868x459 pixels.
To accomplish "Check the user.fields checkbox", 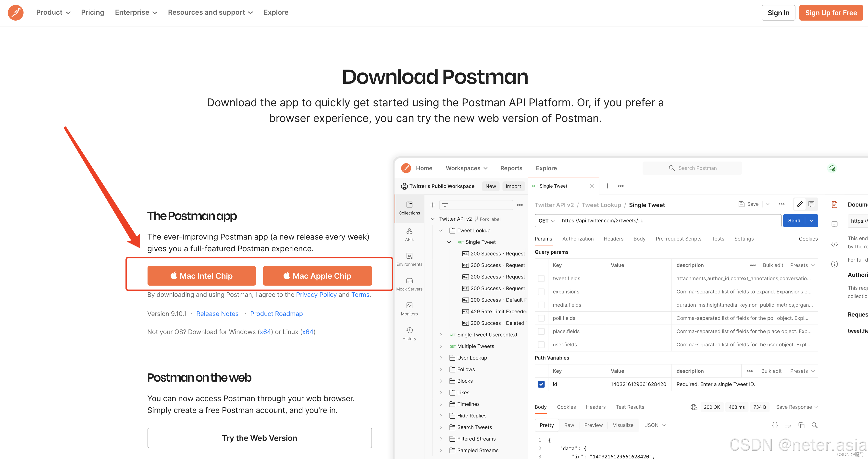I will (541, 345).
